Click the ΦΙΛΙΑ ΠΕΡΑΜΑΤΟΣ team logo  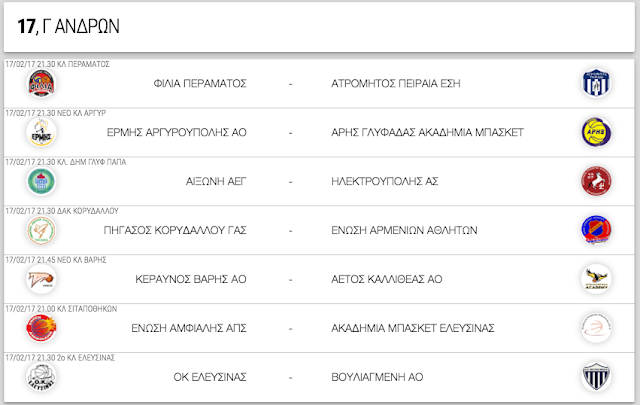coord(41,83)
